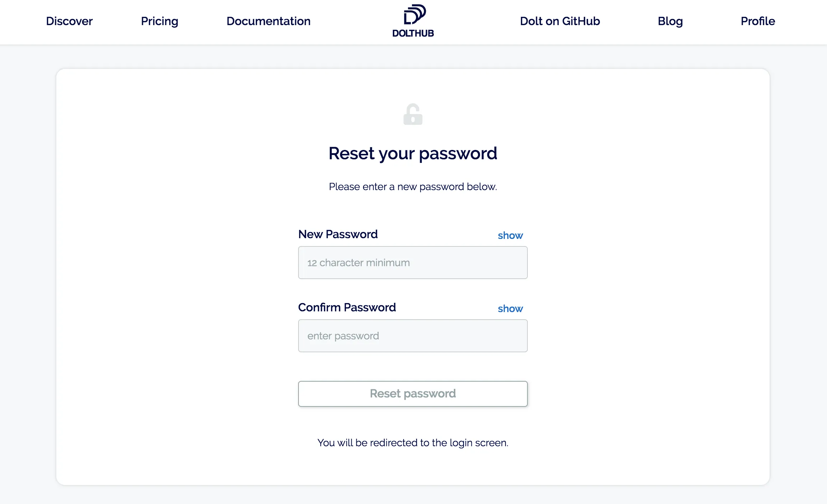Focus the Confirm Password input field
827x504 pixels.
(x=413, y=336)
